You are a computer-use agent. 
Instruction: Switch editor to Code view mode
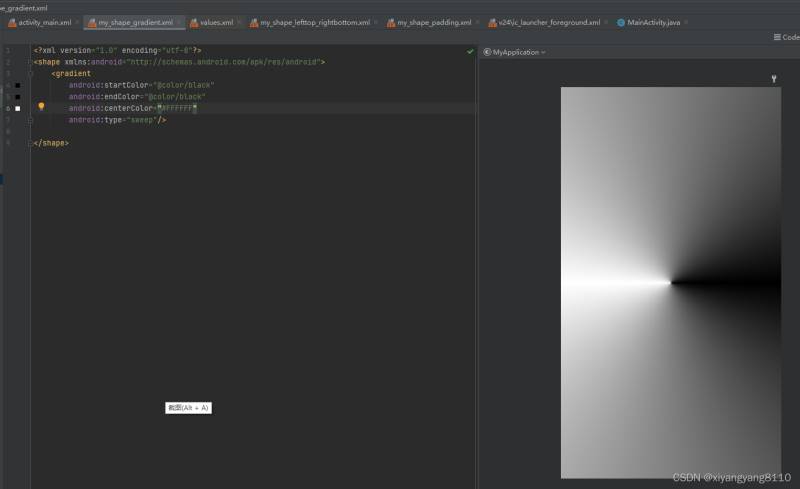tap(786, 37)
